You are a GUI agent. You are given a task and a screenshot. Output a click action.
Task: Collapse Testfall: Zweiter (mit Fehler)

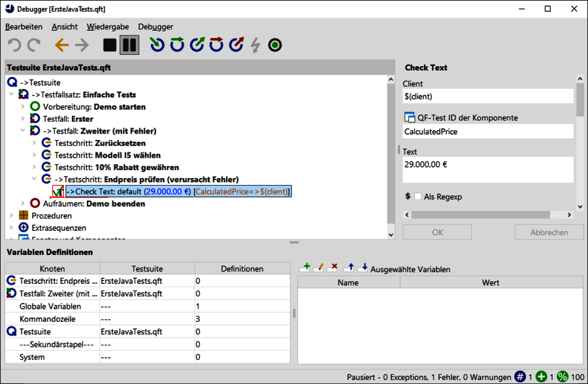pos(23,131)
